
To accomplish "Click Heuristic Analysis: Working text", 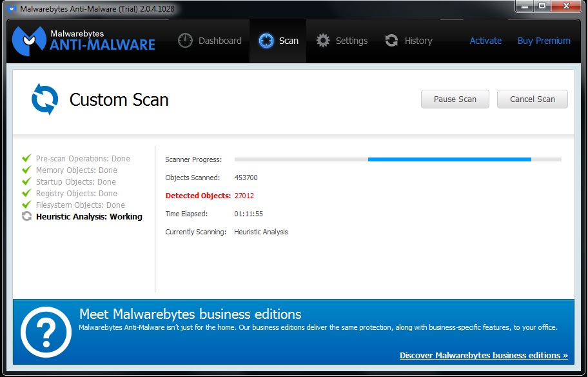I will (89, 217).
